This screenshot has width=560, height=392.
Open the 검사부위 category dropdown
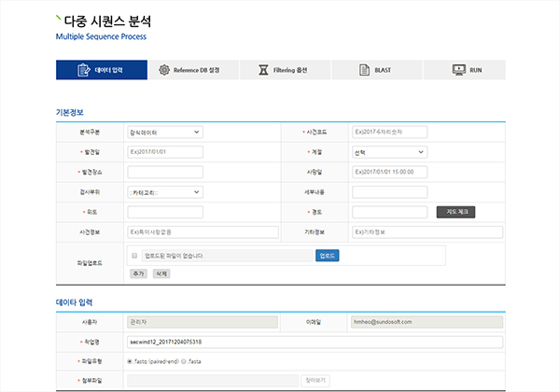(x=164, y=192)
